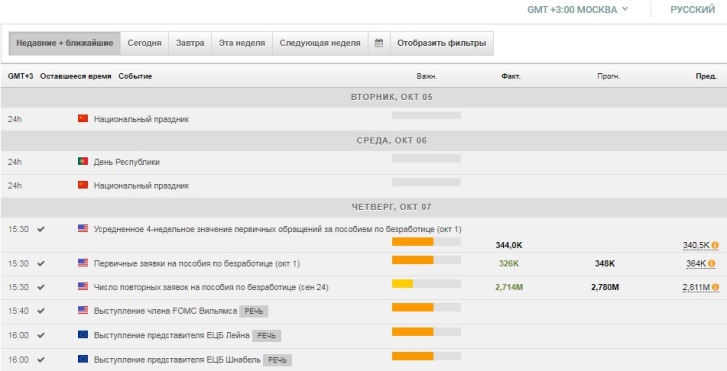Click ЧЕТВЕРГ, ОКТ 07 date header
This screenshot has height=371, width=727.
point(392,207)
